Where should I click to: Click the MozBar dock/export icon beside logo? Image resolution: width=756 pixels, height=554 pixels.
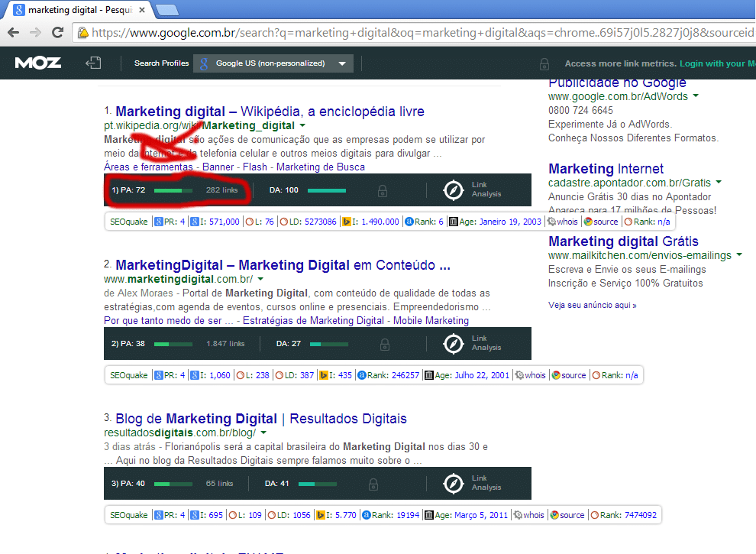tap(93, 63)
